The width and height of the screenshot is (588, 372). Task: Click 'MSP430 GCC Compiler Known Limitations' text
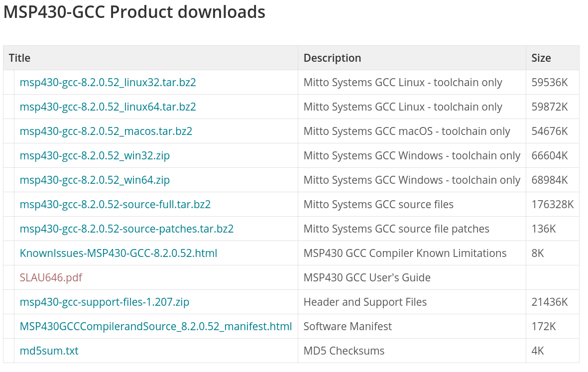(x=405, y=253)
